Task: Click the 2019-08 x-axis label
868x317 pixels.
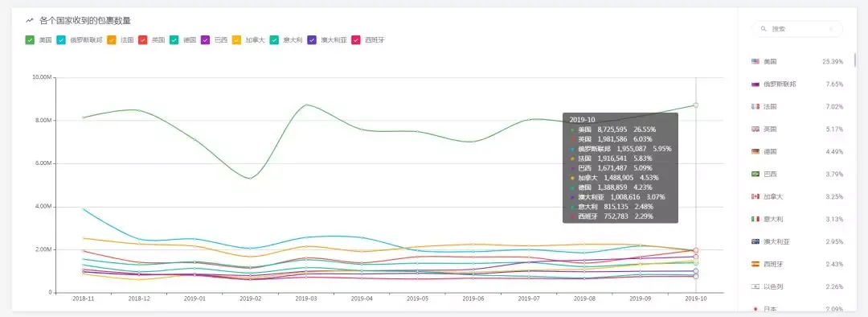Action: (584, 298)
